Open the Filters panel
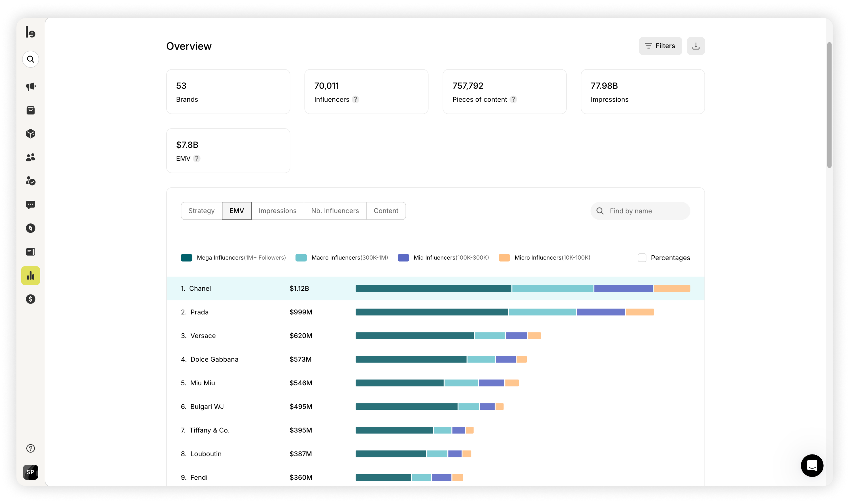 pos(660,46)
